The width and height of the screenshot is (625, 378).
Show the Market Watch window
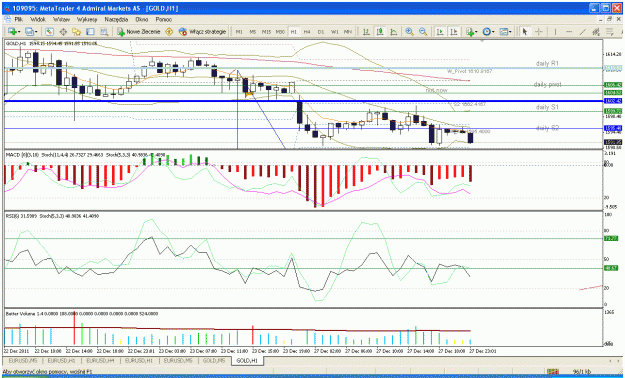[49, 32]
